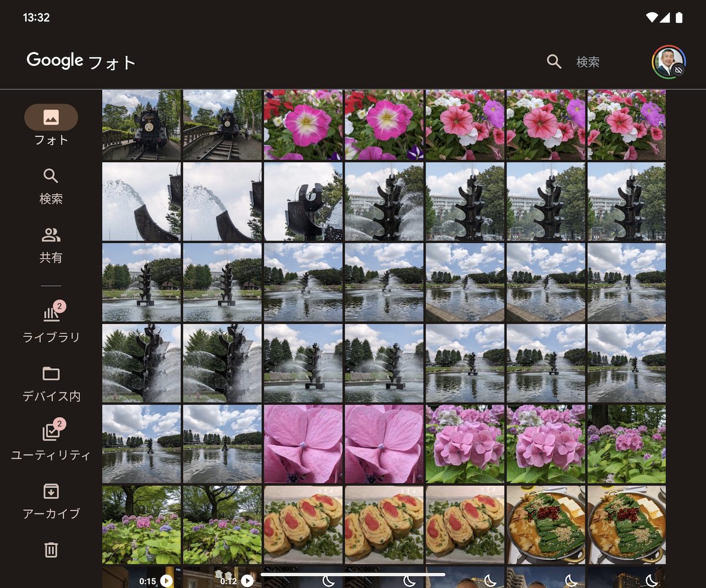The image size is (706, 588).
Task: Tap the cellular signal status icon
Action: click(665, 18)
